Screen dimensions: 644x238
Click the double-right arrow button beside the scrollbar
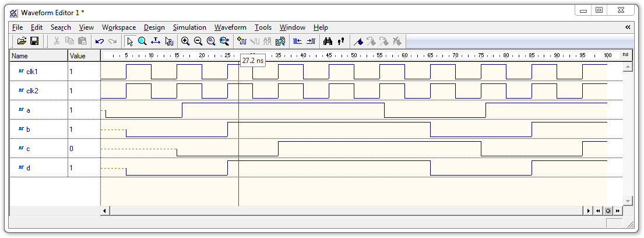[x=617, y=211]
